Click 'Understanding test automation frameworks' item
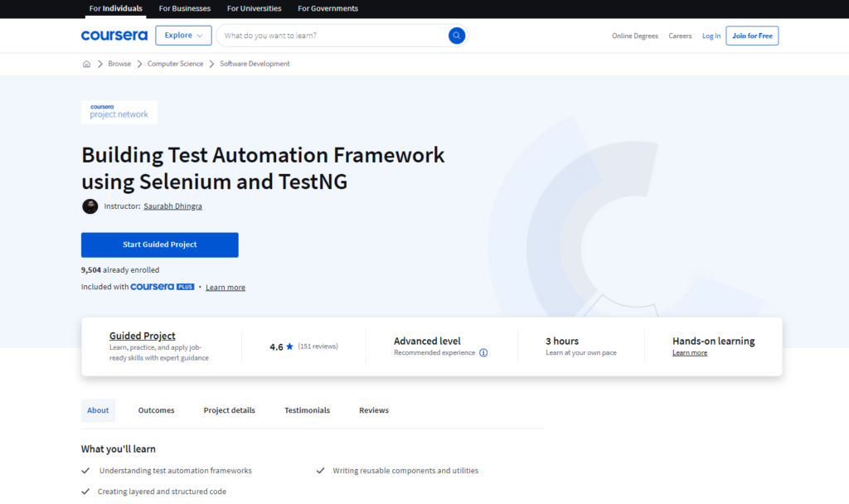The height and width of the screenshot is (504, 849). click(176, 471)
